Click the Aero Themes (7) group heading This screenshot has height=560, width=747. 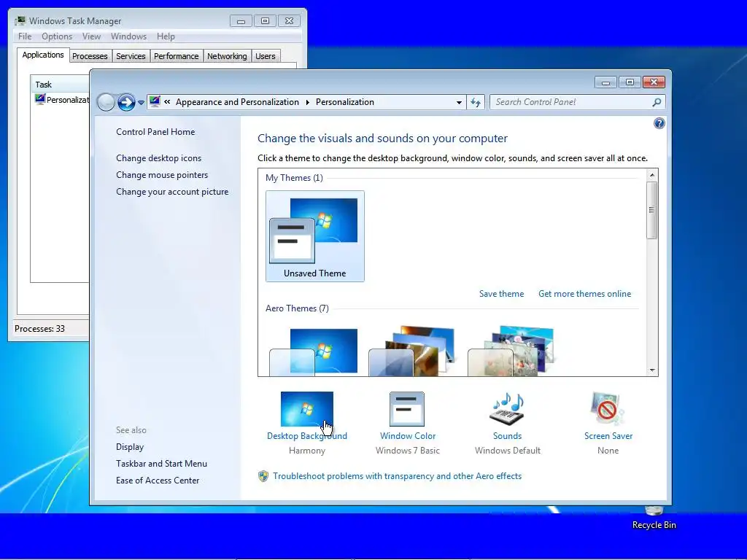(297, 308)
